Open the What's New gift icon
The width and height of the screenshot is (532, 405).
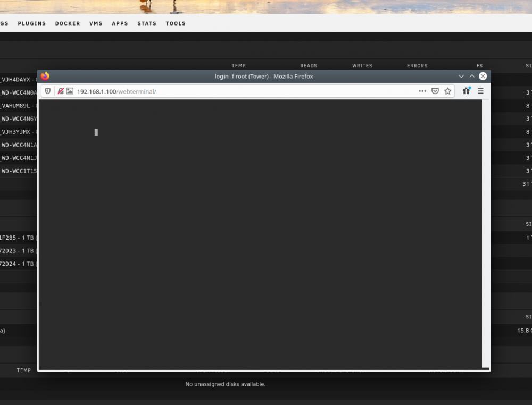point(467,90)
